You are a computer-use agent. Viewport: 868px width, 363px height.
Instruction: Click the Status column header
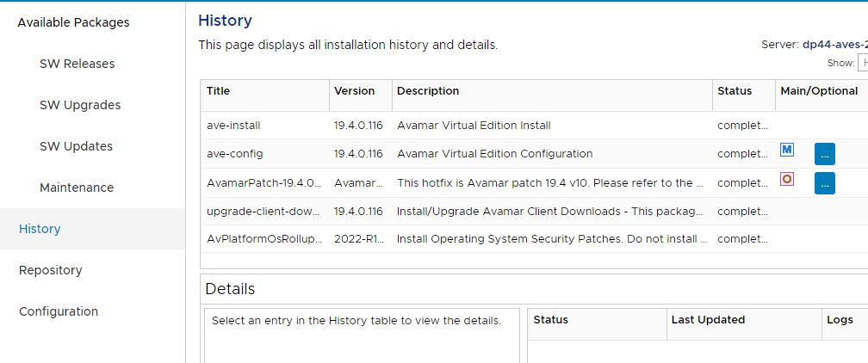coord(735,91)
